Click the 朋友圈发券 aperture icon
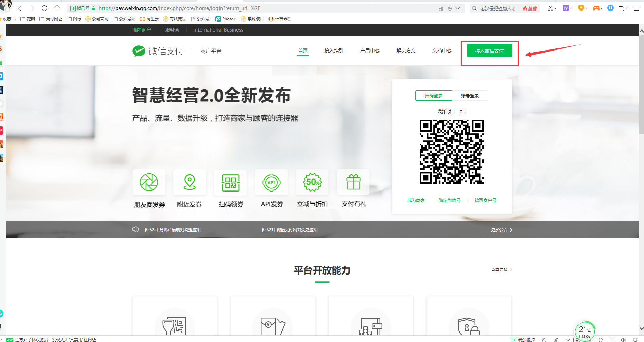Screen dimensions: 644x342 pos(149,182)
